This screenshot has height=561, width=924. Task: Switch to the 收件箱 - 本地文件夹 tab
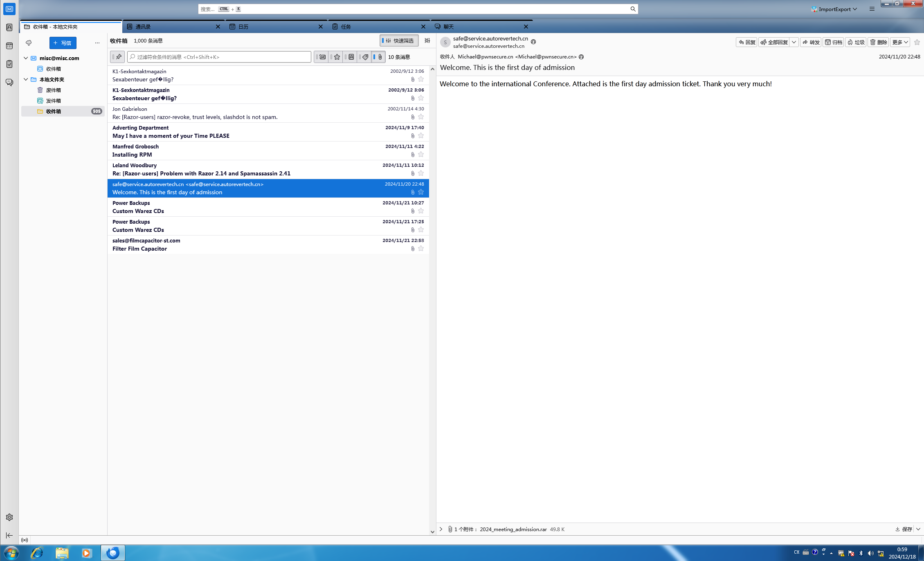point(71,27)
